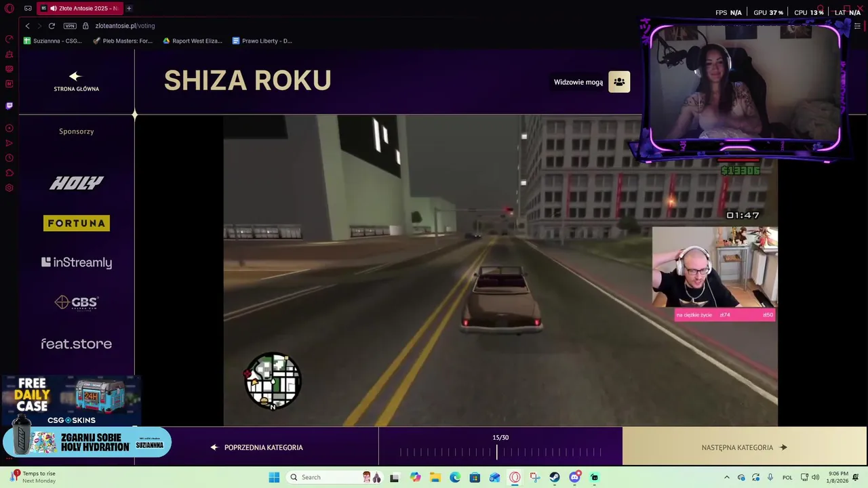Open the feat.store sponsor logo
Screen dimensions: 868x488
click(77, 344)
